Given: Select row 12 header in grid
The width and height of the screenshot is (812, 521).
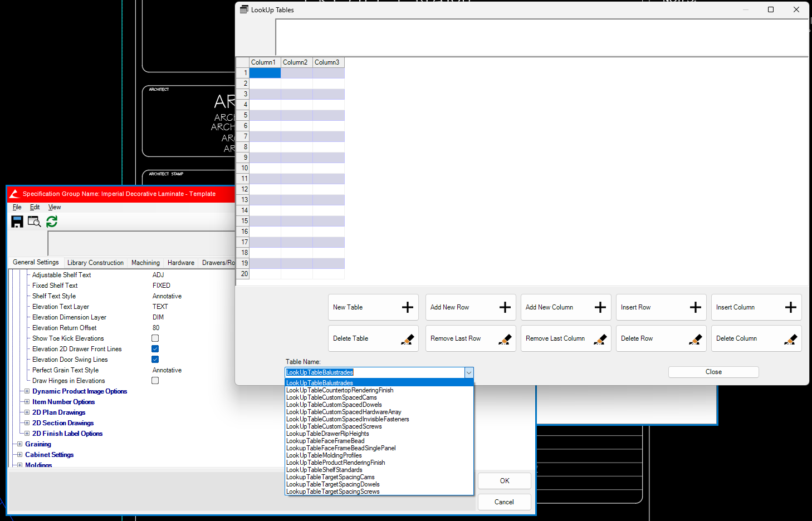Looking at the screenshot, I should [x=243, y=189].
